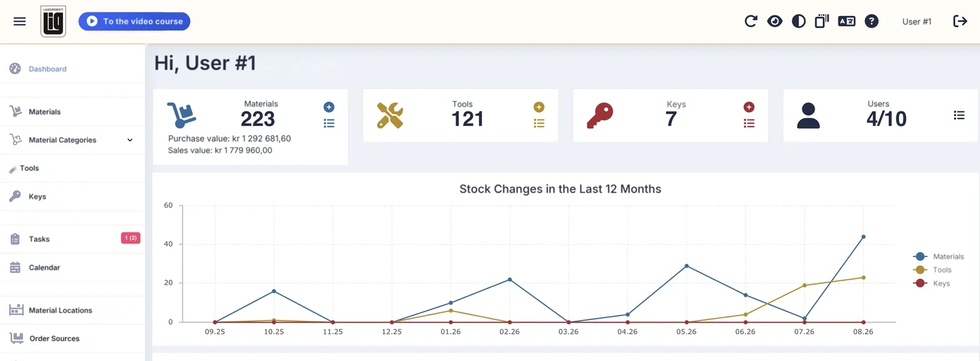Click the Dashboard palette icon
This screenshot has width=980, height=361.
pyautogui.click(x=15, y=69)
